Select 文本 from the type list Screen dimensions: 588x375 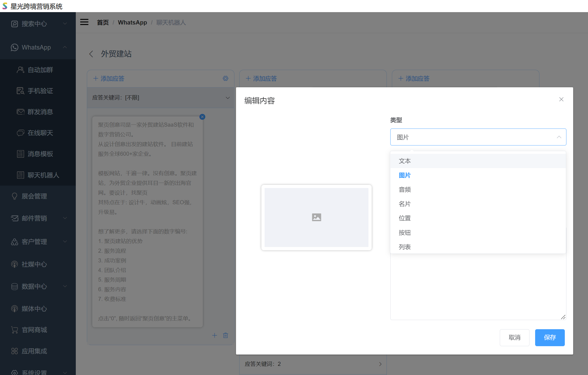405,161
